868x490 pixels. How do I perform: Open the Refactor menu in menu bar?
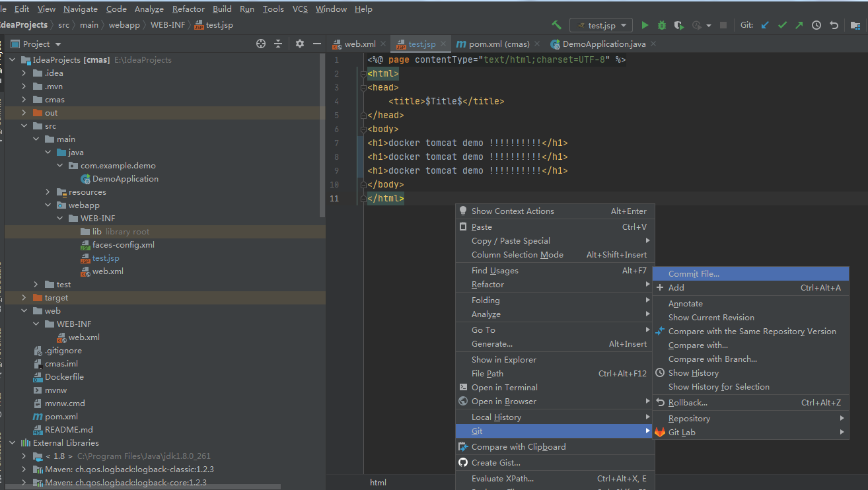point(188,9)
